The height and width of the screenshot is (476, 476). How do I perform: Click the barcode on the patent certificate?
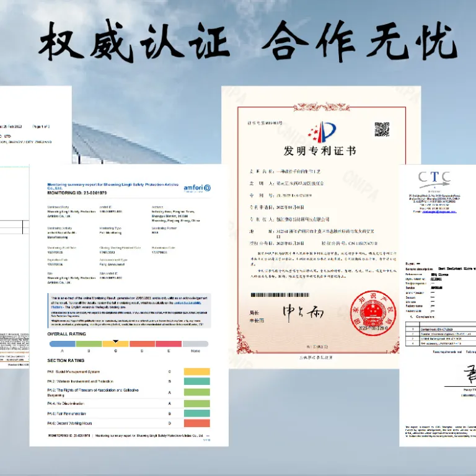(280, 295)
